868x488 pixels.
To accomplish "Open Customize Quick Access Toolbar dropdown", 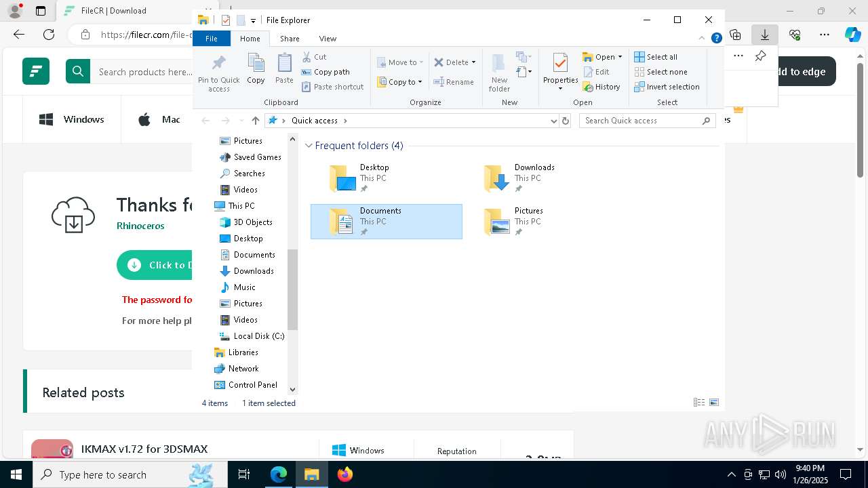I will [x=253, y=20].
